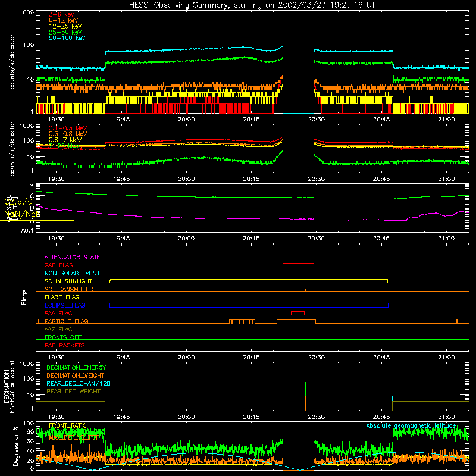Click the green decimation energy spike near 20:28

(x=305, y=389)
